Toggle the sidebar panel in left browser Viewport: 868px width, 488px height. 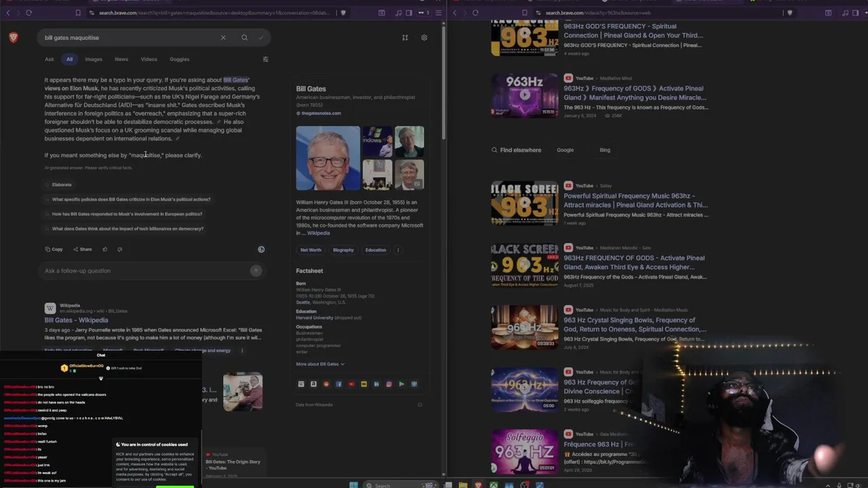tap(408, 12)
